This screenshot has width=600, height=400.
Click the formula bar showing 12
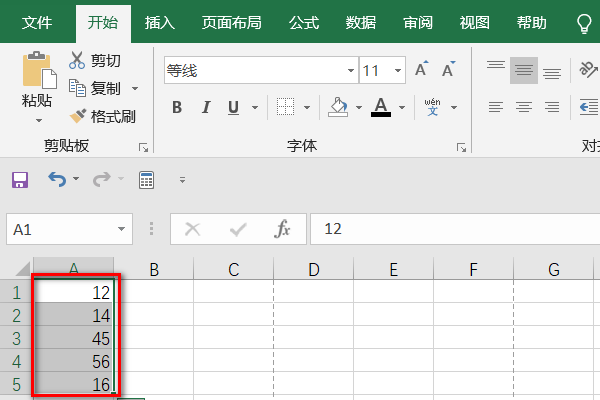coord(455,229)
